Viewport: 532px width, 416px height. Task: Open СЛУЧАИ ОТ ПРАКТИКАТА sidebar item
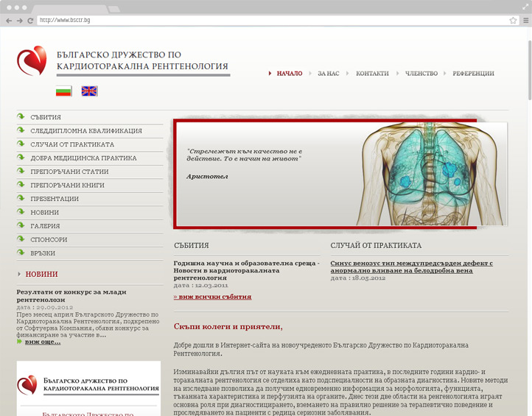(72, 144)
